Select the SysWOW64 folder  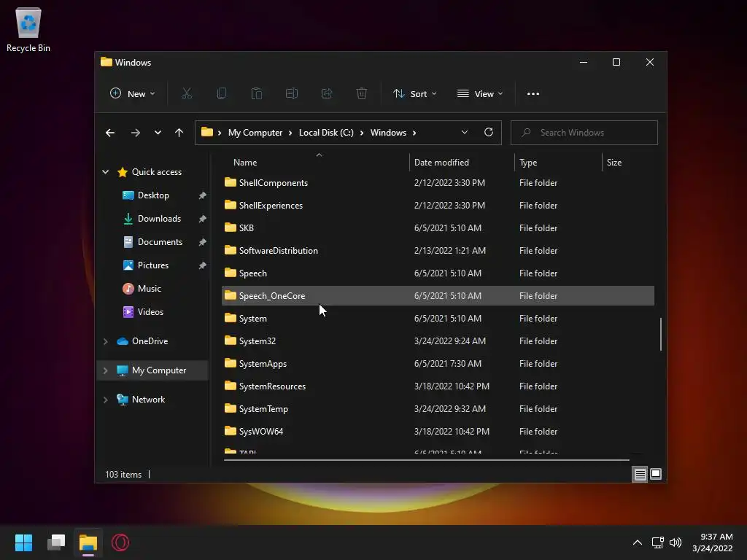pyautogui.click(x=438, y=432)
